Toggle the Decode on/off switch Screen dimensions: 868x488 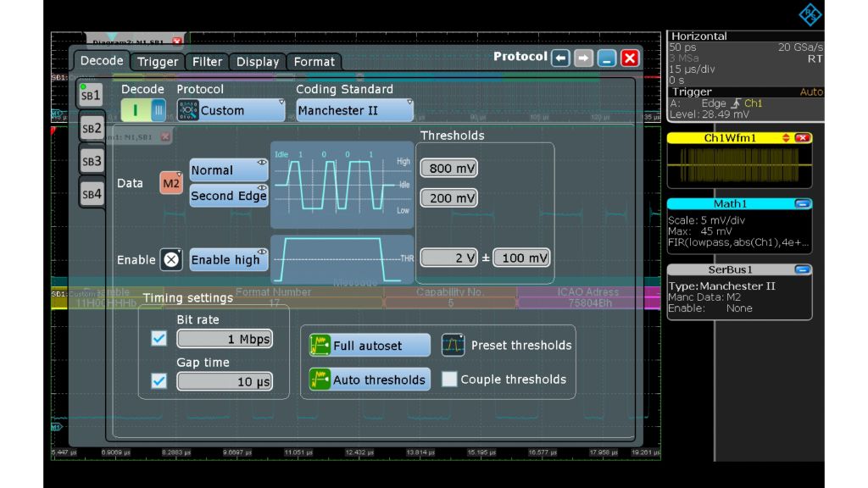(x=144, y=110)
